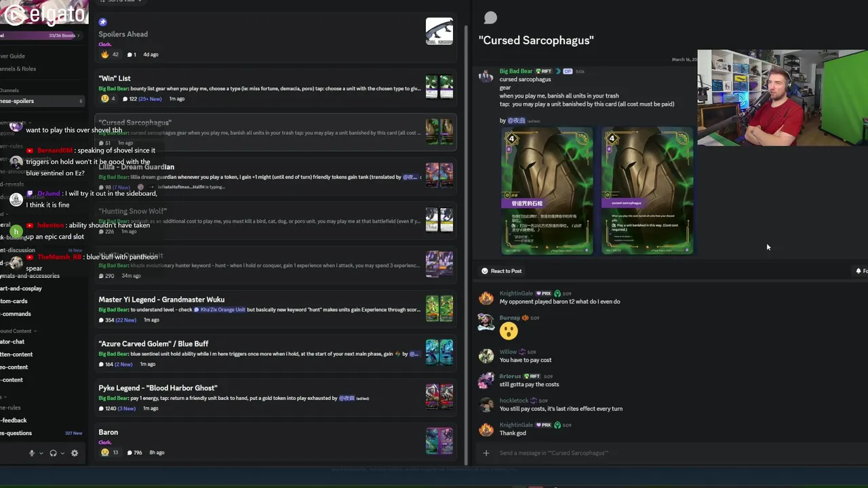The height and width of the screenshot is (488, 868).
Task: Click the Follow bell icon
Action: coord(859,271)
